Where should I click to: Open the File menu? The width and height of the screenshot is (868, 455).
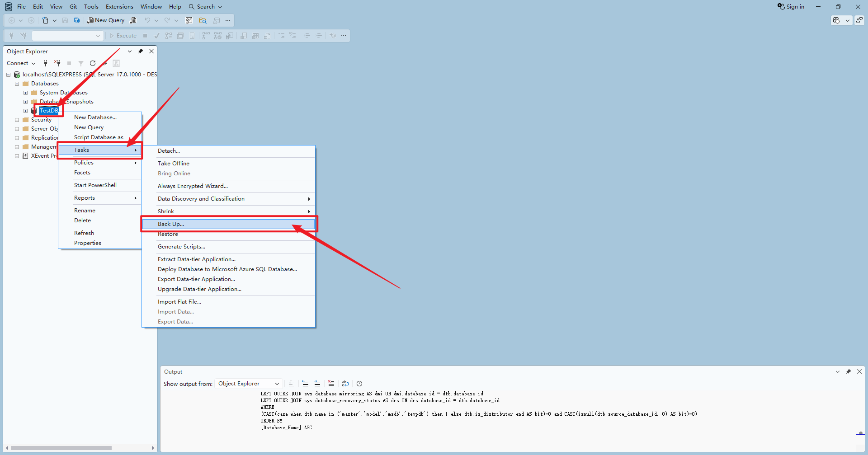pyautogui.click(x=21, y=7)
